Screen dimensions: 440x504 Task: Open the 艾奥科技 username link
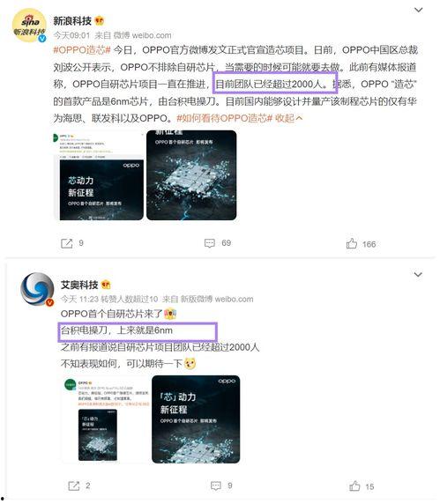79,285
